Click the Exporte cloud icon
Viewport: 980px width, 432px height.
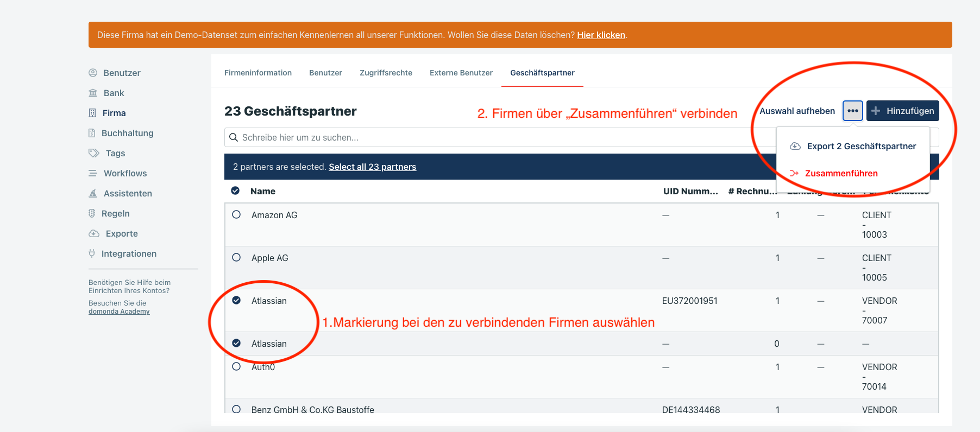tap(94, 233)
